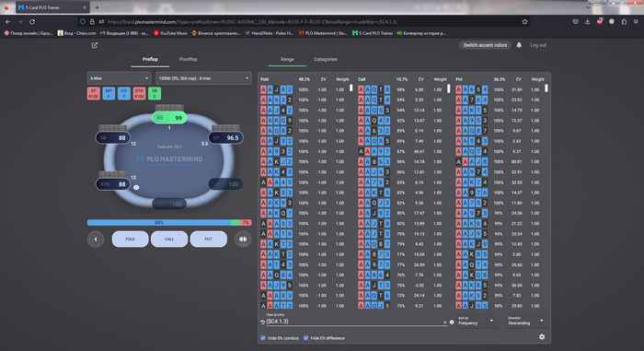
Task: Open the range table settings gear
Action: pyautogui.click(x=542, y=336)
